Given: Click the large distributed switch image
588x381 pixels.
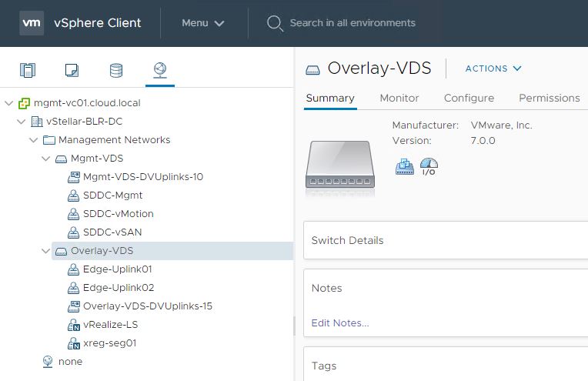Looking at the screenshot, I should point(339,164).
